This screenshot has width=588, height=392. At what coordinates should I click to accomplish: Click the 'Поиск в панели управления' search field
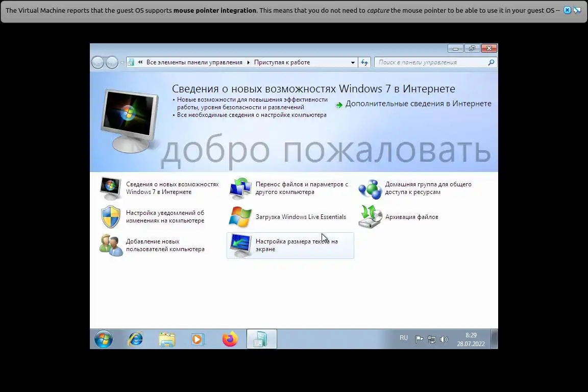coord(436,62)
